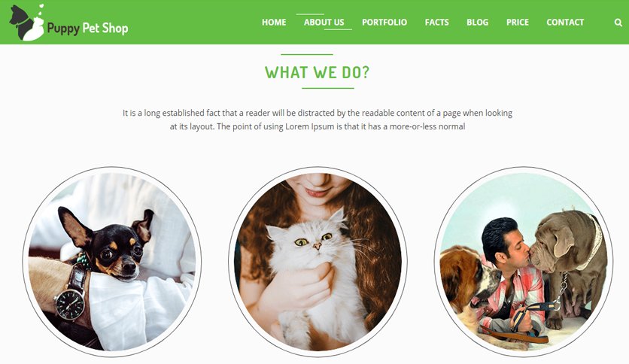Open the HOME menu item
Viewport: 629px width, 364px height.
[x=274, y=23]
